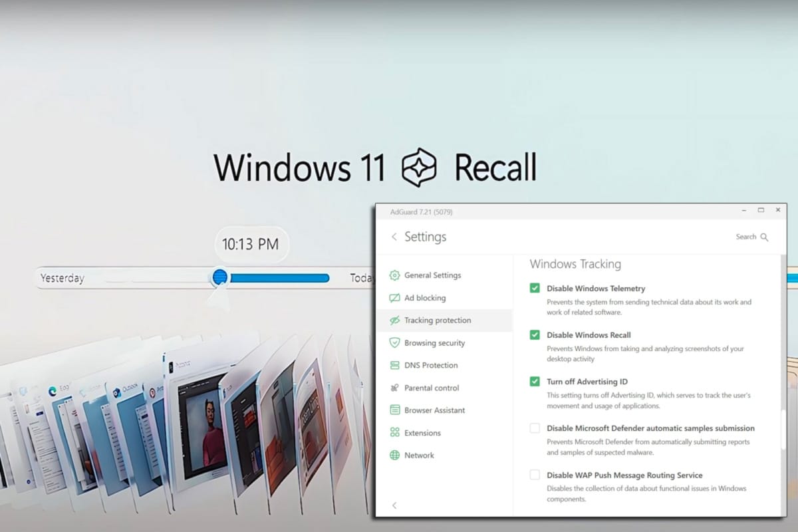Viewport: 798px width, 532px height.
Task: Enable Disable Microsoft Defender automatic samples submission
Action: pyautogui.click(x=535, y=428)
